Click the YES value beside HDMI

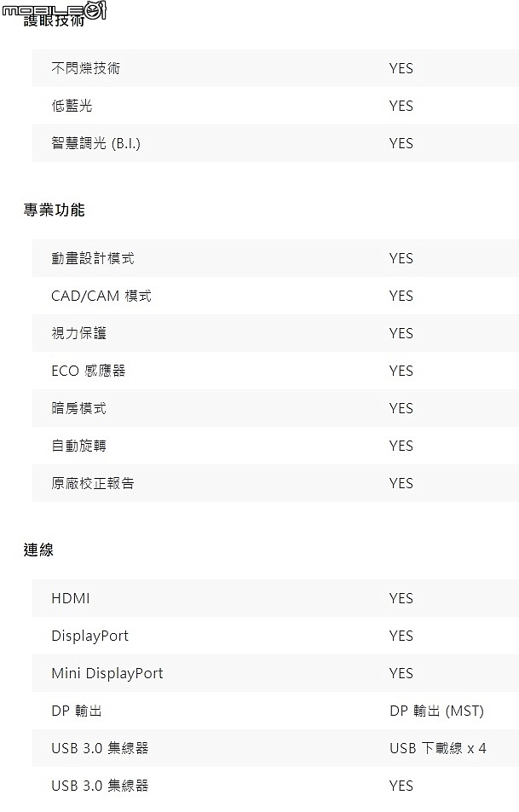click(x=401, y=598)
